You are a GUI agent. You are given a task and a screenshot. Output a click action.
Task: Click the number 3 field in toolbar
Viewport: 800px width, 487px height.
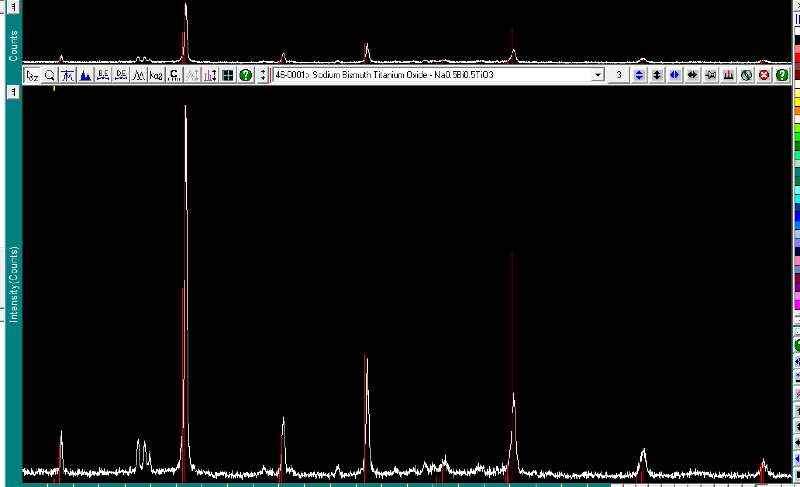pyautogui.click(x=620, y=75)
